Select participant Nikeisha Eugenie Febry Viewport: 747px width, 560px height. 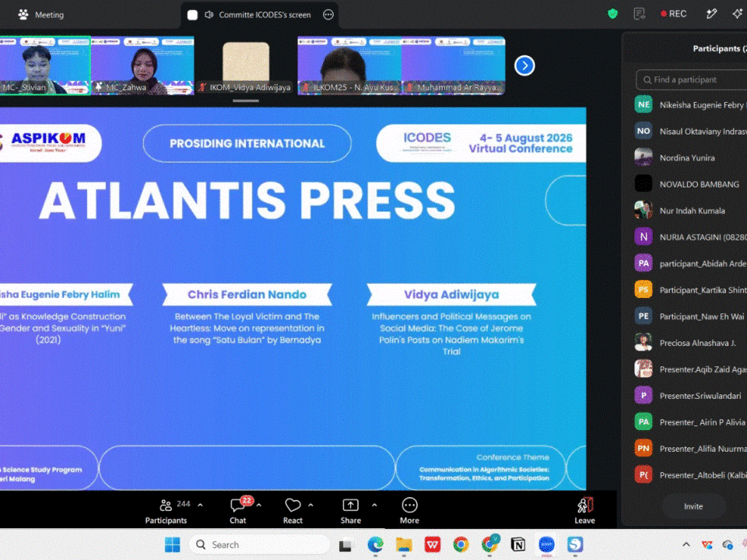(x=689, y=105)
